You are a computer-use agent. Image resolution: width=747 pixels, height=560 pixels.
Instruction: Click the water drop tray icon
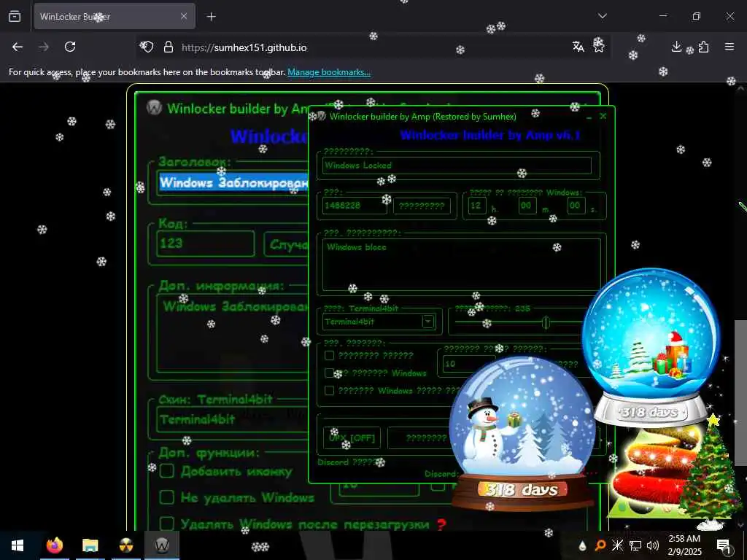(582, 545)
